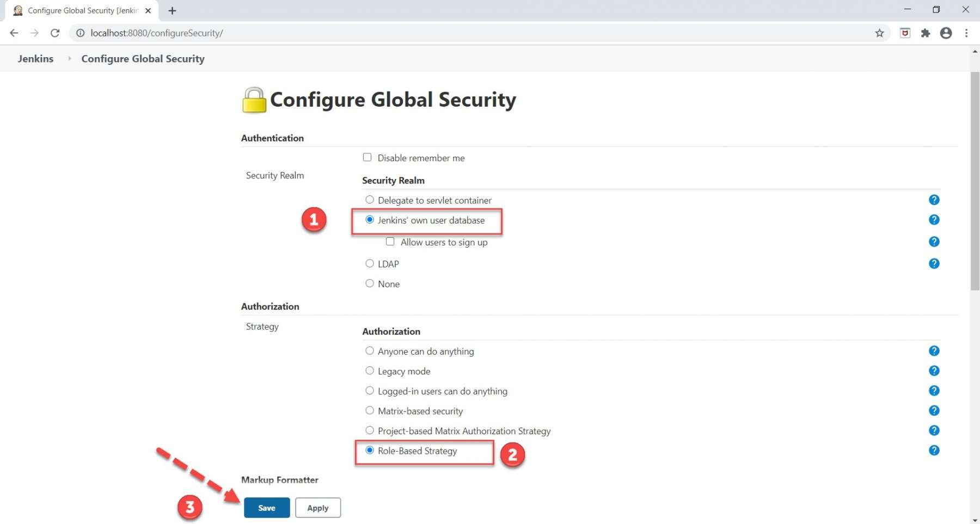980x524 pixels.
Task: Open help icon for LDAP option
Action: tap(934, 263)
